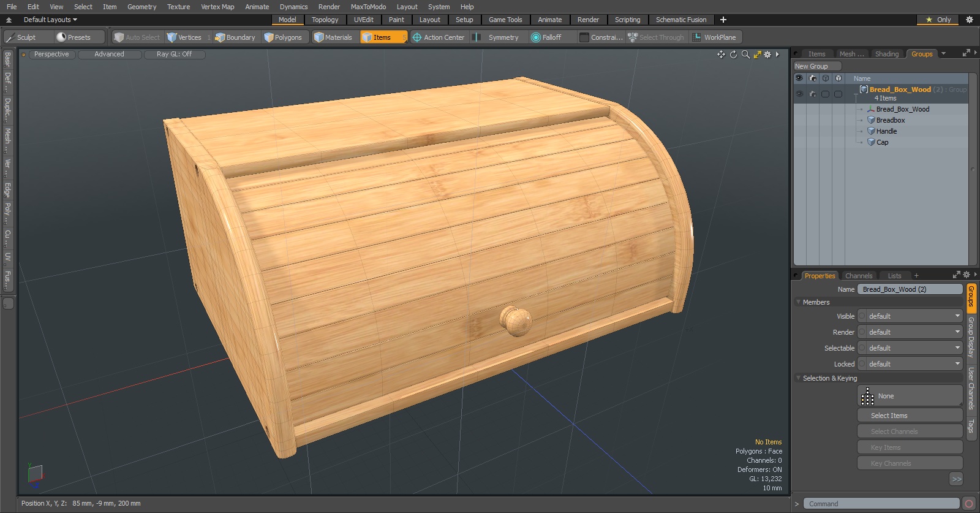The image size is (980, 513).
Task: Click the Command input field
Action: pos(881,504)
